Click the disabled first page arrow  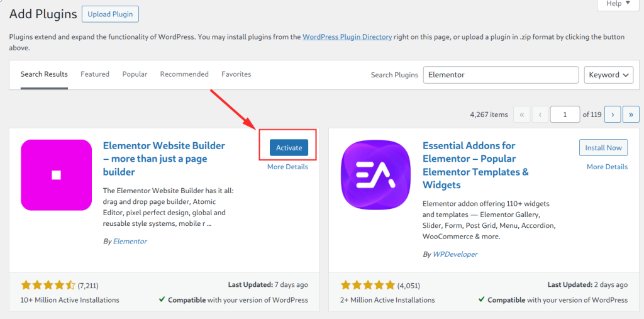521,115
